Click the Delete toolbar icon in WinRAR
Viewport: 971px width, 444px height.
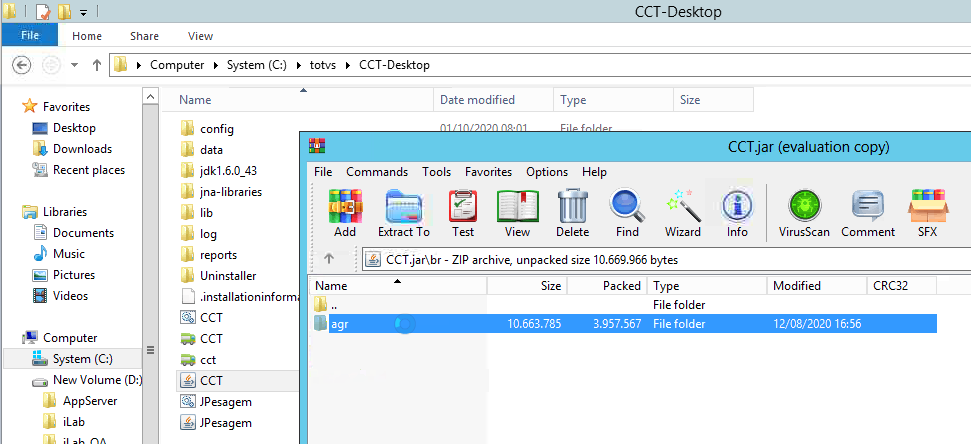pos(572,214)
